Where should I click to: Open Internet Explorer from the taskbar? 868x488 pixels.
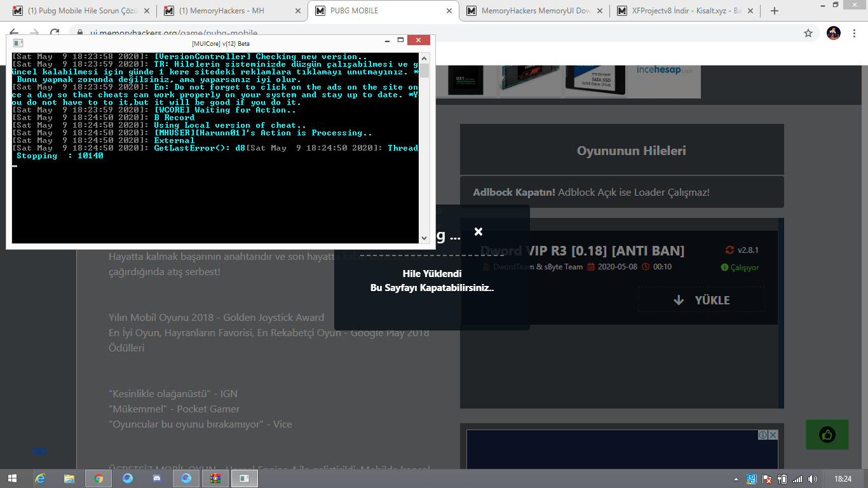(x=41, y=478)
